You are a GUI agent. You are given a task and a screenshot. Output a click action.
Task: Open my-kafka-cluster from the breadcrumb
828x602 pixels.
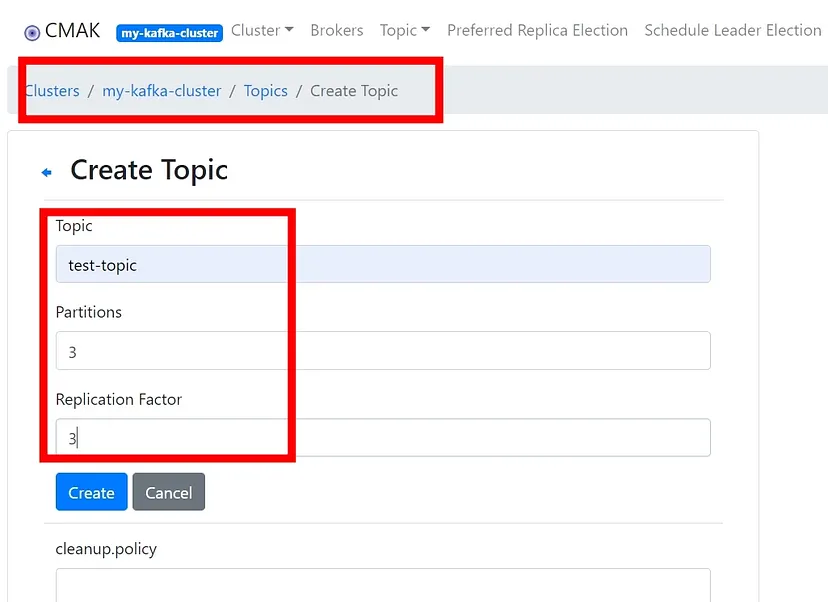point(162,91)
